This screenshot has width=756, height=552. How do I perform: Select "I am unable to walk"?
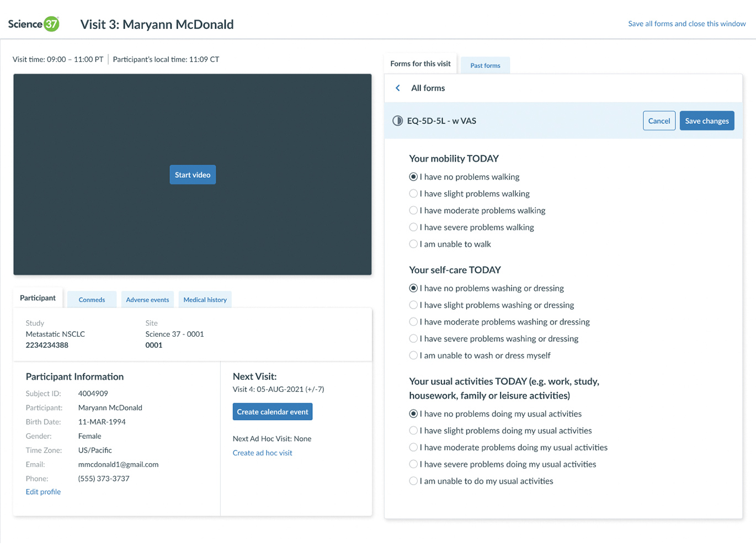pyautogui.click(x=413, y=244)
